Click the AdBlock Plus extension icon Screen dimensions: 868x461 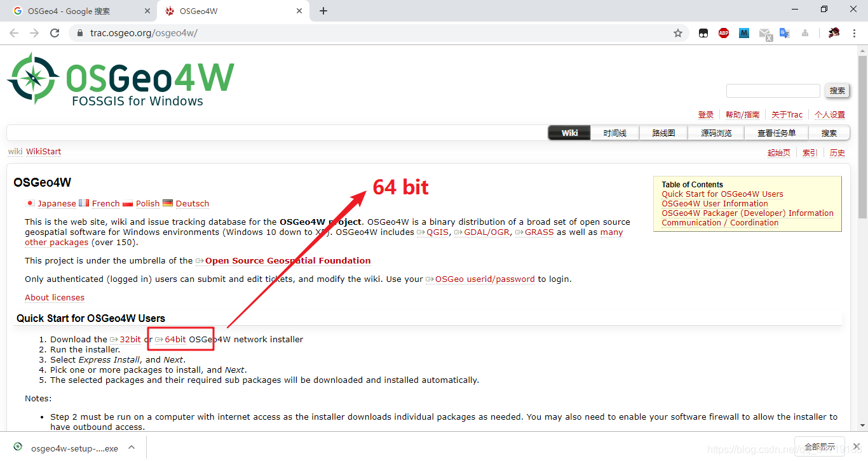724,33
